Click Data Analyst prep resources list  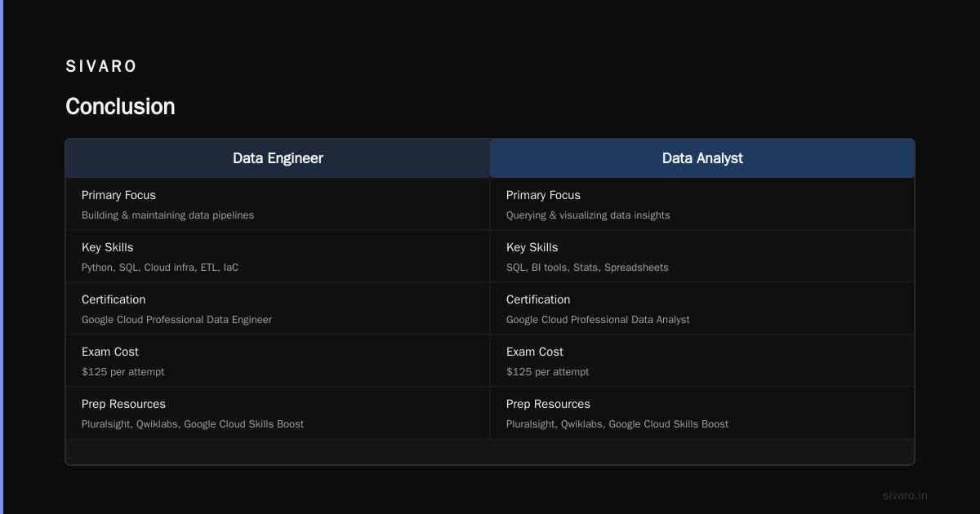(x=617, y=424)
